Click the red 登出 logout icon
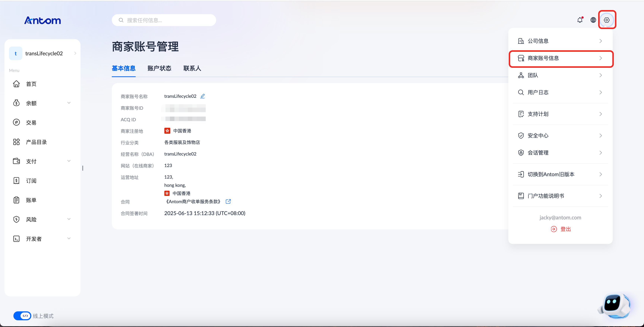This screenshot has width=644, height=327. point(554,229)
